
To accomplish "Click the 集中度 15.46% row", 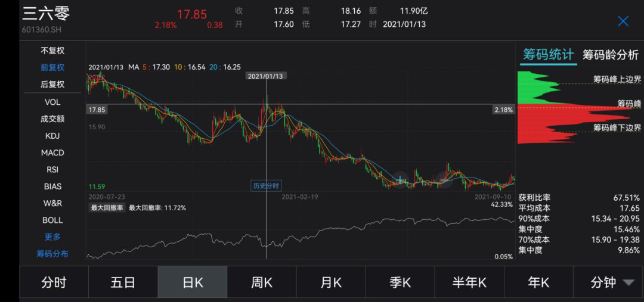I will [579, 229].
